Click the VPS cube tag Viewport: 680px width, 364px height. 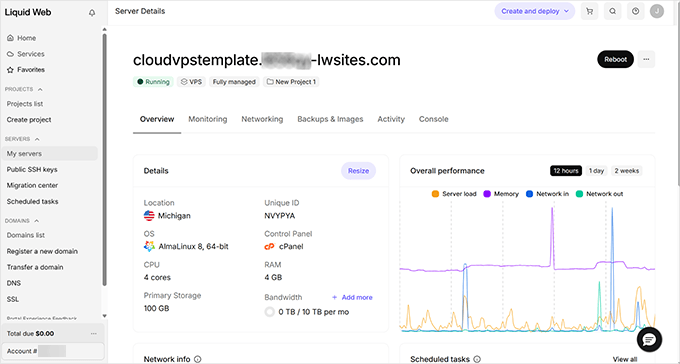pos(191,82)
